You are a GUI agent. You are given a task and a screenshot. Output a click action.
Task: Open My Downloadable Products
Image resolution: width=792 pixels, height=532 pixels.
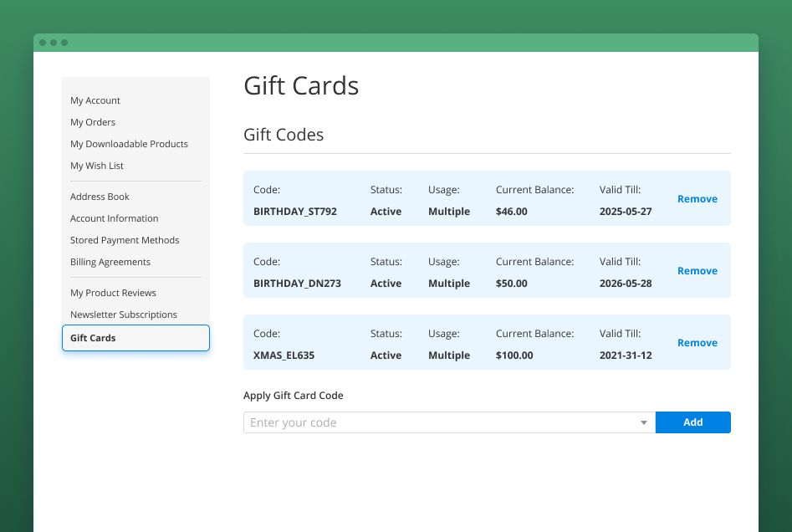pos(129,144)
